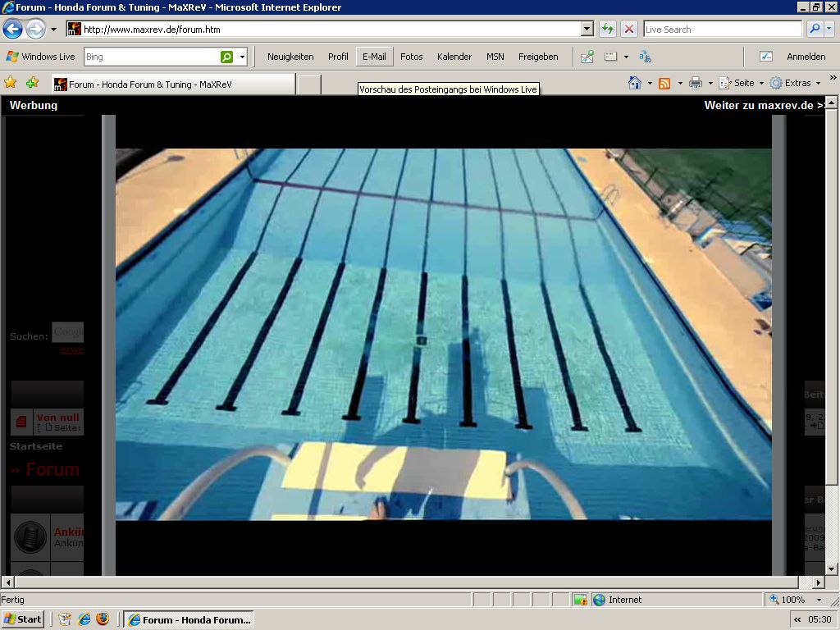Click the Print icon
The image size is (840, 630).
pyautogui.click(x=696, y=83)
